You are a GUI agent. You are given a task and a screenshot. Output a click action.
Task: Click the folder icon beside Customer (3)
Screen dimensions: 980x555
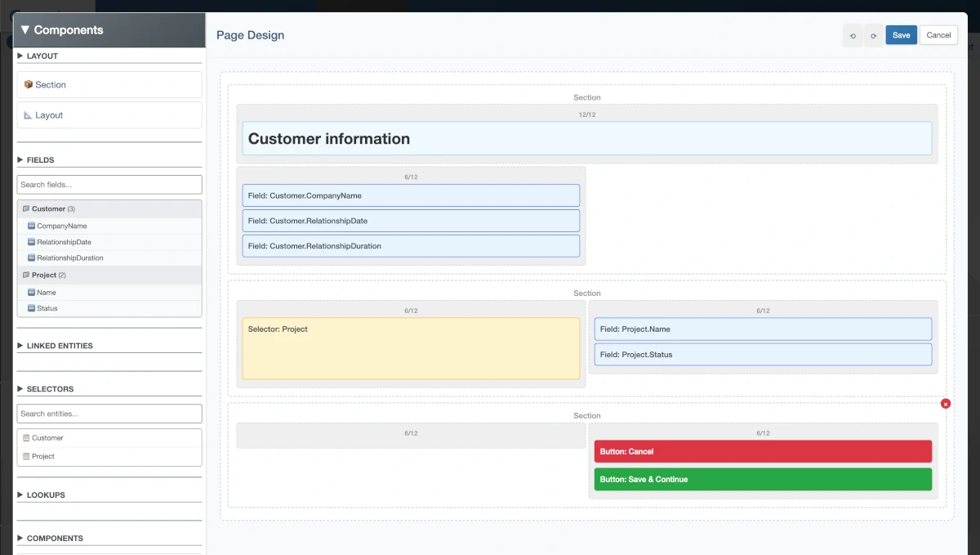pos(26,208)
